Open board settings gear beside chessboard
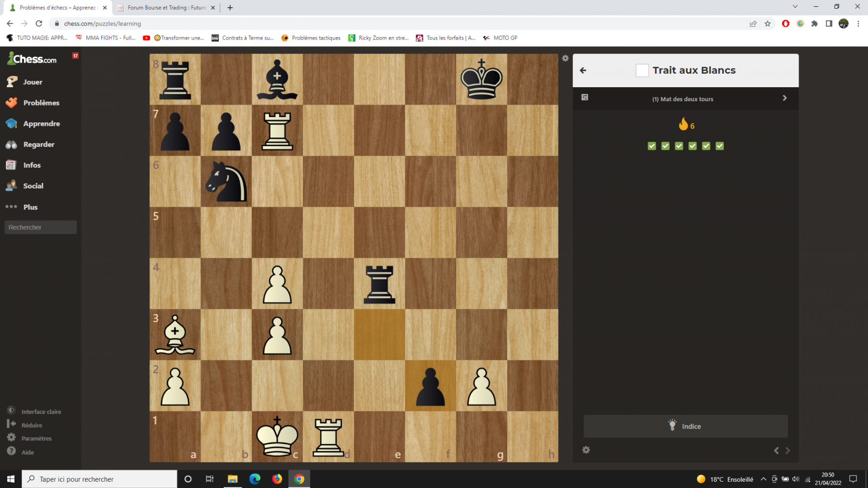This screenshot has width=868, height=488. tap(565, 58)
